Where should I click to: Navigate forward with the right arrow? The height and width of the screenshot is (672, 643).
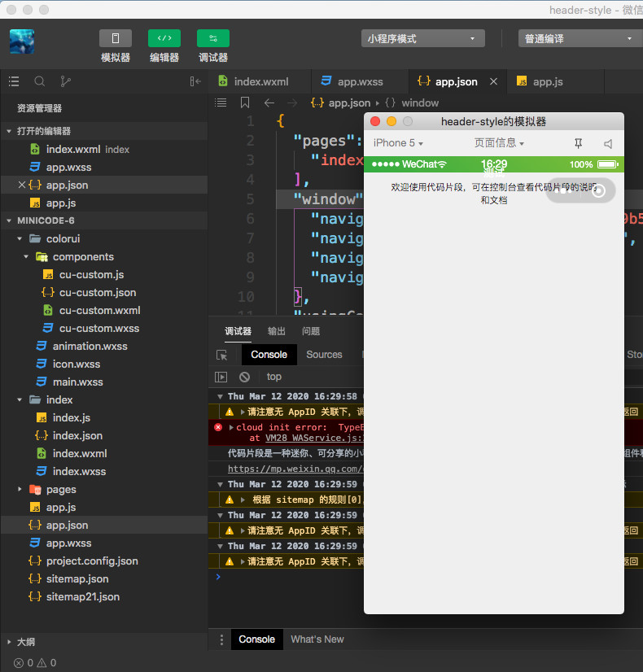coord(292,103)
